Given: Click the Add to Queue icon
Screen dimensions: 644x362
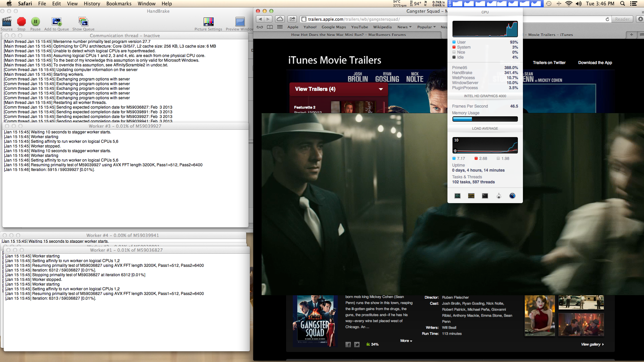Looking at the screenshot, I should (57, 22).
